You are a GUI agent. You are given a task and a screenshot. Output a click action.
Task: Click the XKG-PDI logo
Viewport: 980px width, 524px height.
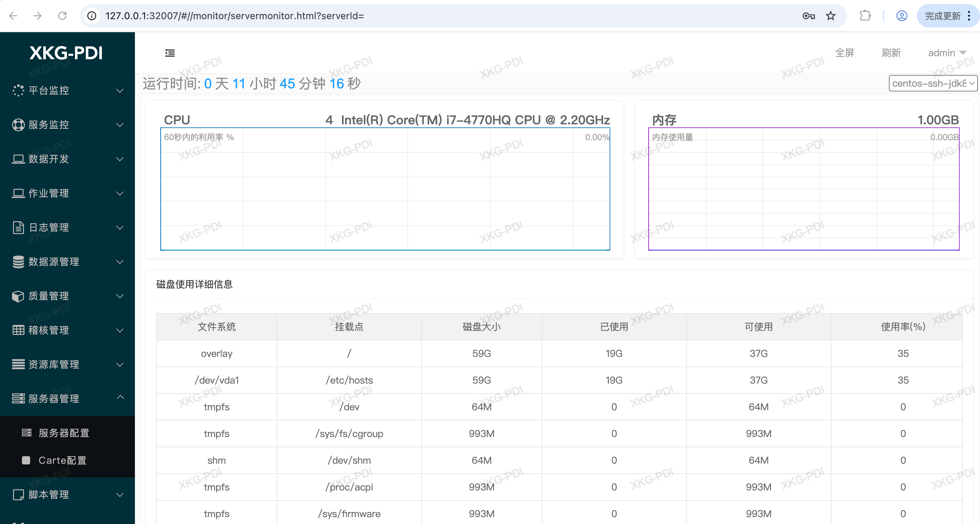[66, 53]
